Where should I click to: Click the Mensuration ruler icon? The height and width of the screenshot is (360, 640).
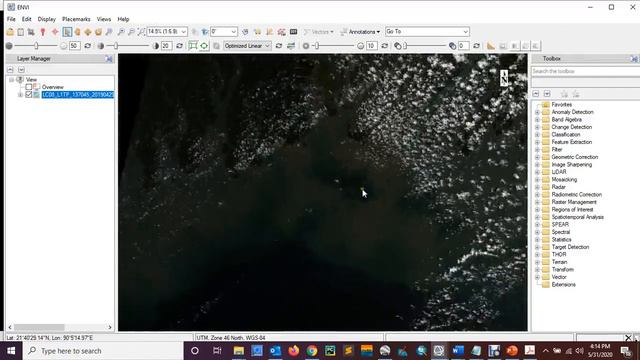pyautogui.click(x=491, y=46)
